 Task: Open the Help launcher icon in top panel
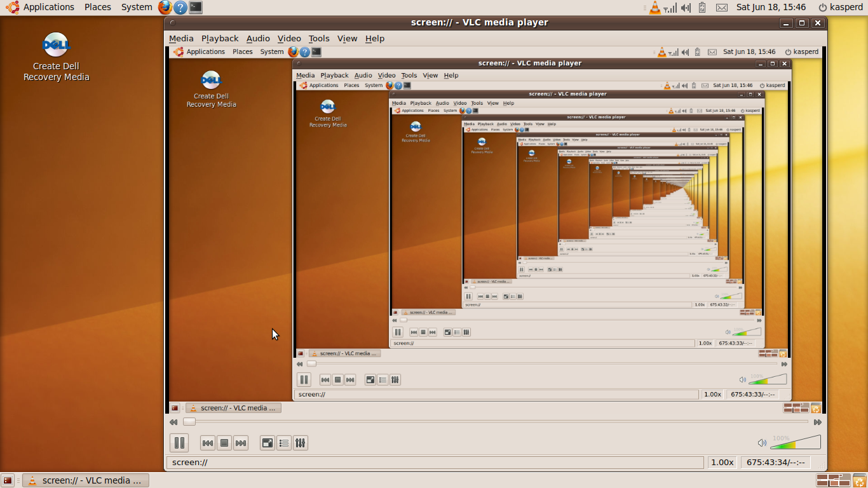pos(180,8)
